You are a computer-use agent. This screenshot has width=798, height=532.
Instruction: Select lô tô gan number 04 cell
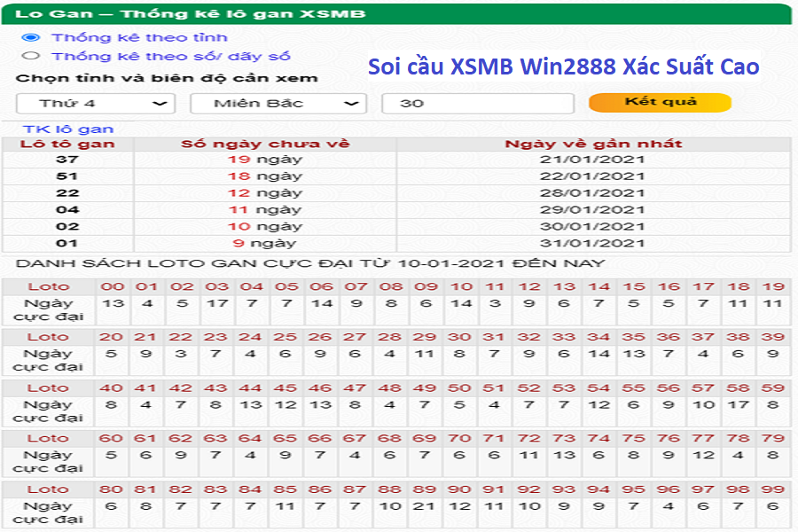coord(67,210)
